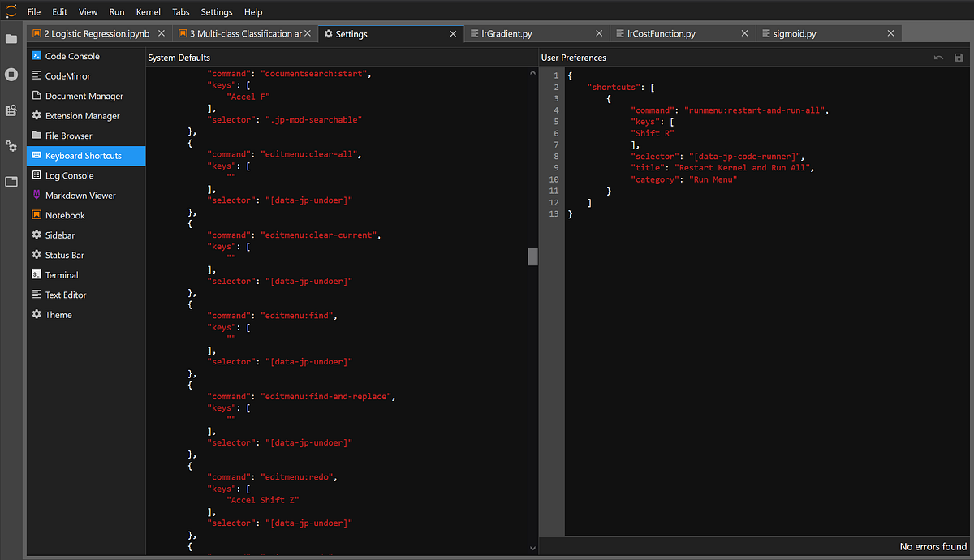Open the File menu
Screen dimensions: 974x560
(x=34, y=12)
